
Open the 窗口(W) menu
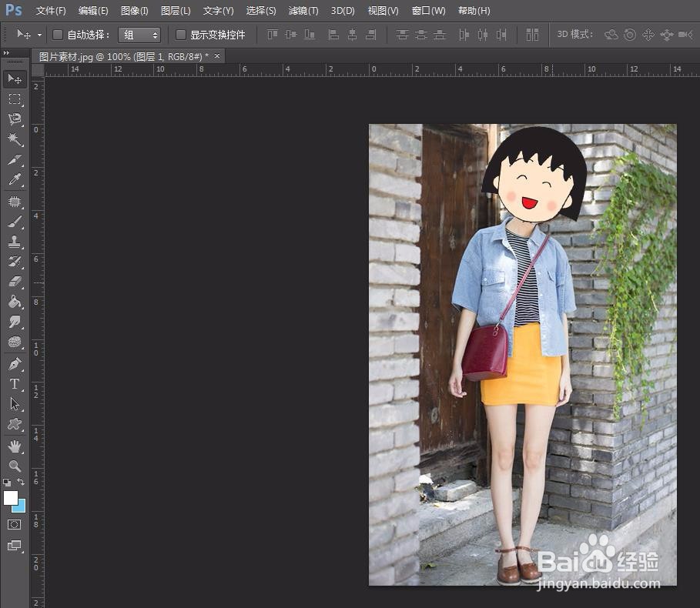(x=429, y=11)
